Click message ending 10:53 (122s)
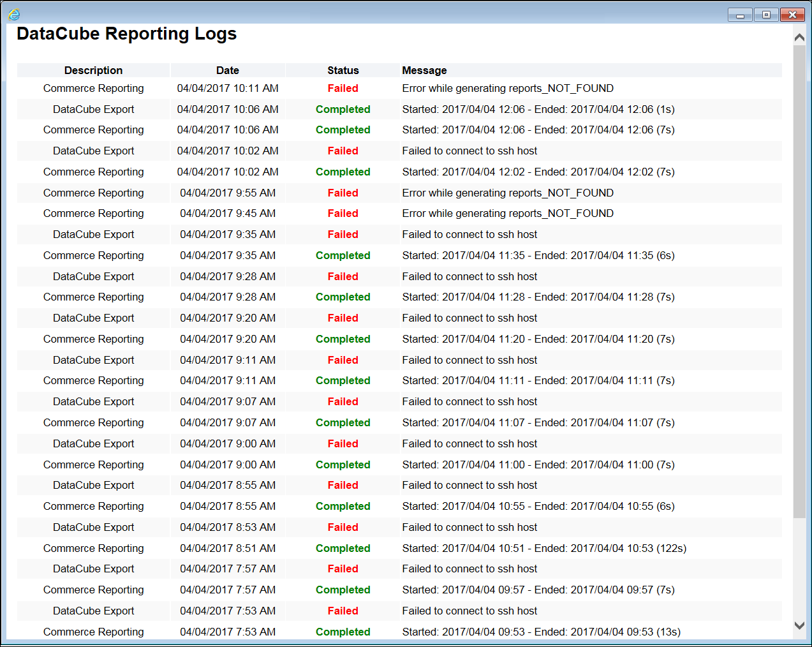Viewport: 812px width, 647px height. [x=544, y=548]
